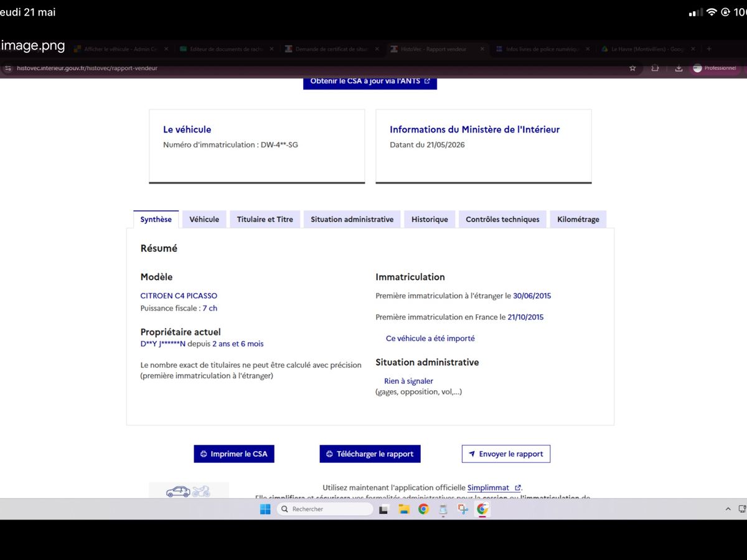Click 'Rien à signaler' text

point(408,381)
